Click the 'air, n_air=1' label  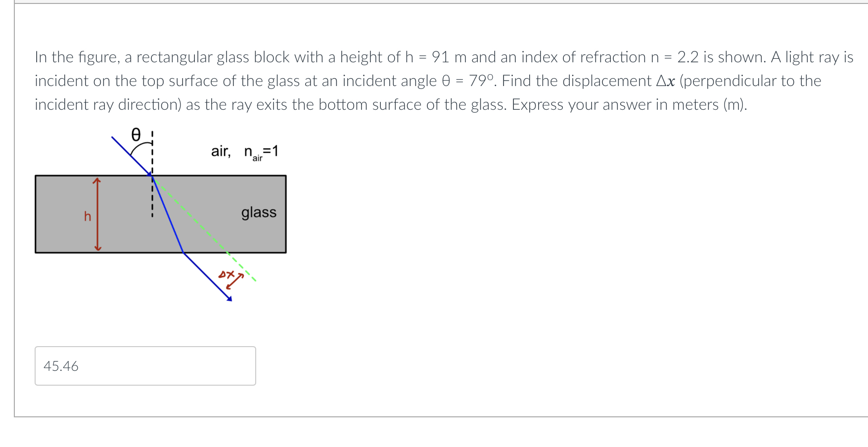pos(243,151)
